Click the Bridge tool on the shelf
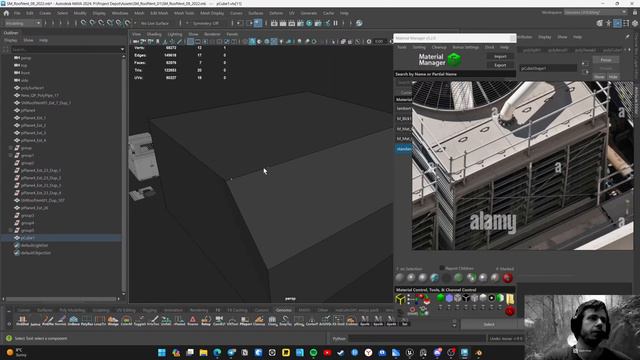640x360 pixels. click(x=113, y=320)
